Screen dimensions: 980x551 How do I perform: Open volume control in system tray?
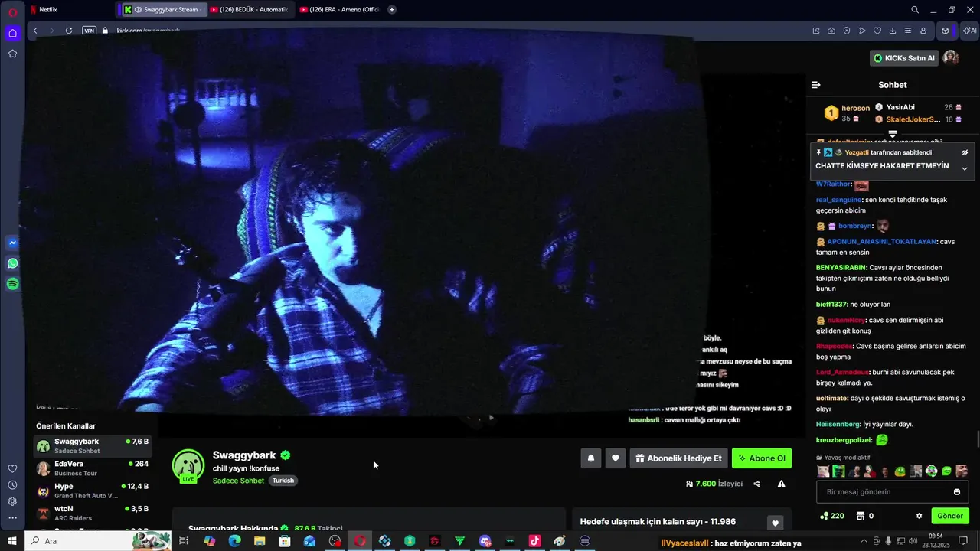[912, 541]
